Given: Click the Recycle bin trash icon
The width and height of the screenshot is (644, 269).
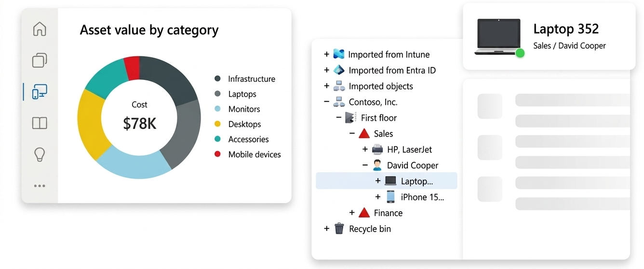Looking at the screenshot, I should click(339, 229).
